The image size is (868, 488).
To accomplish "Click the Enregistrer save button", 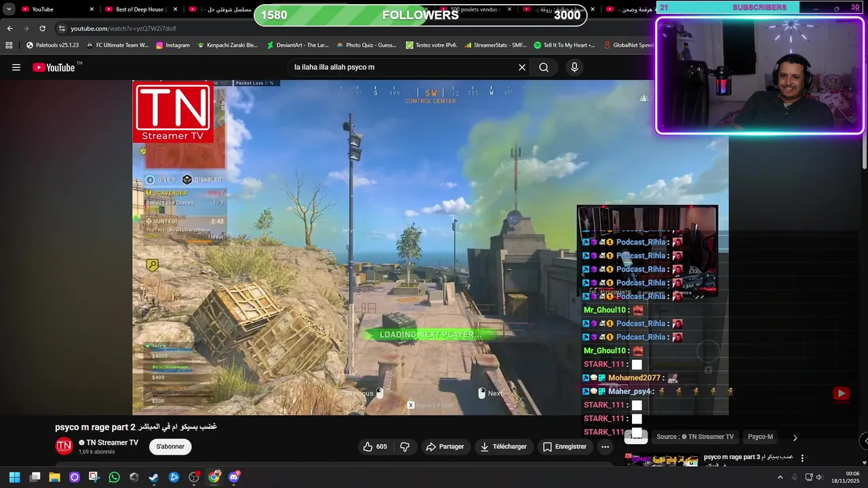I will (x=564, y=447).
